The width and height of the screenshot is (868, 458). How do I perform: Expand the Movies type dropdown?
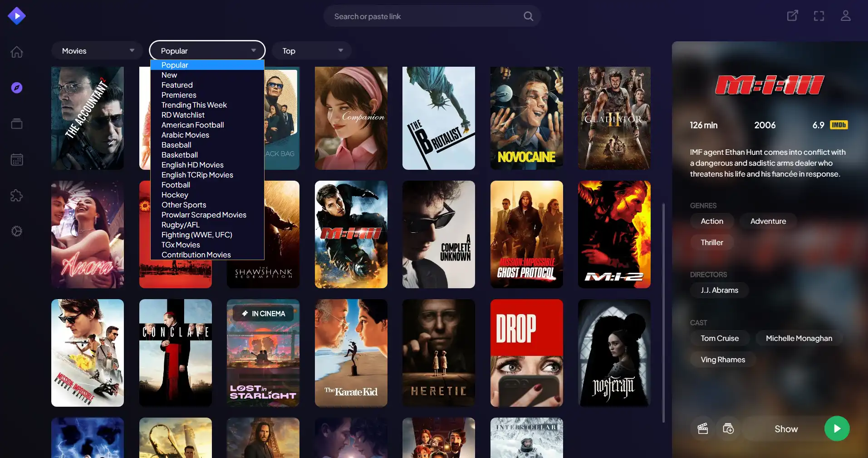[98, 51]
